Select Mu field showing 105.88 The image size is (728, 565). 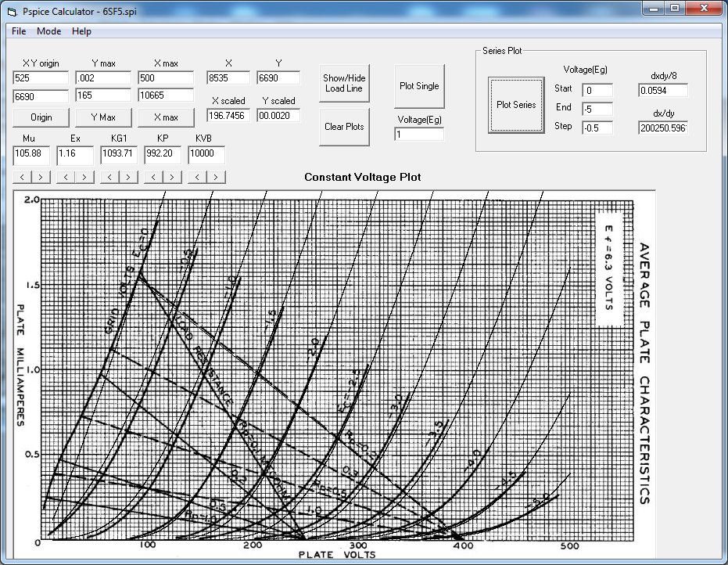[x=31, y=155]
